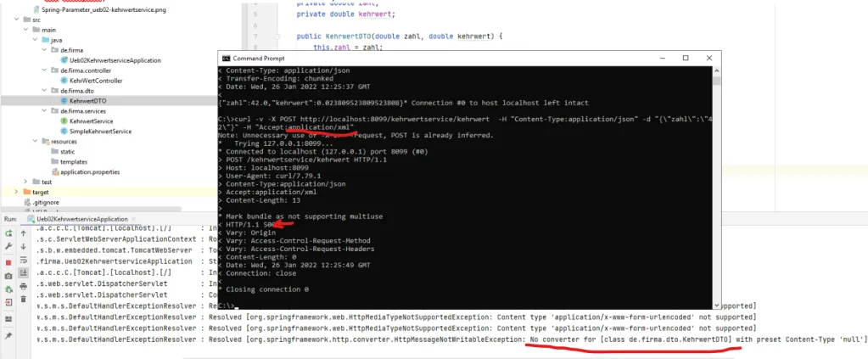
Task: Expand the test folder
Action: click(x=25, y=182)
